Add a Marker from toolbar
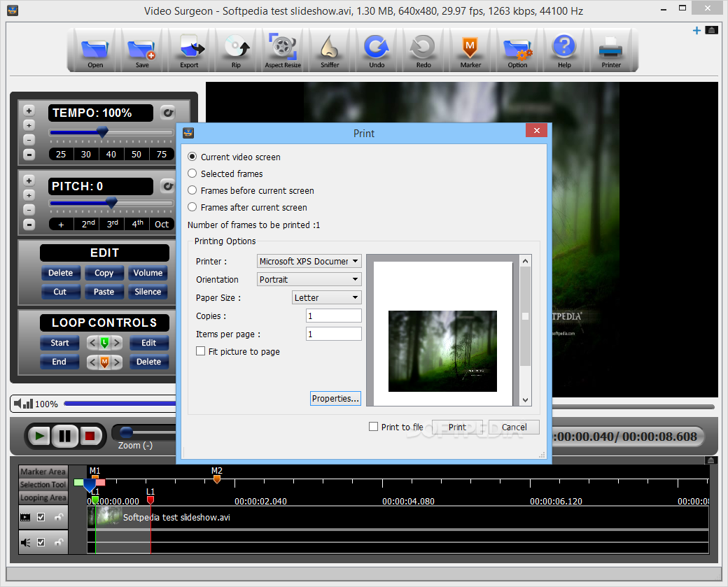This screenshot has width=728, height=587. tap(470, 51)
